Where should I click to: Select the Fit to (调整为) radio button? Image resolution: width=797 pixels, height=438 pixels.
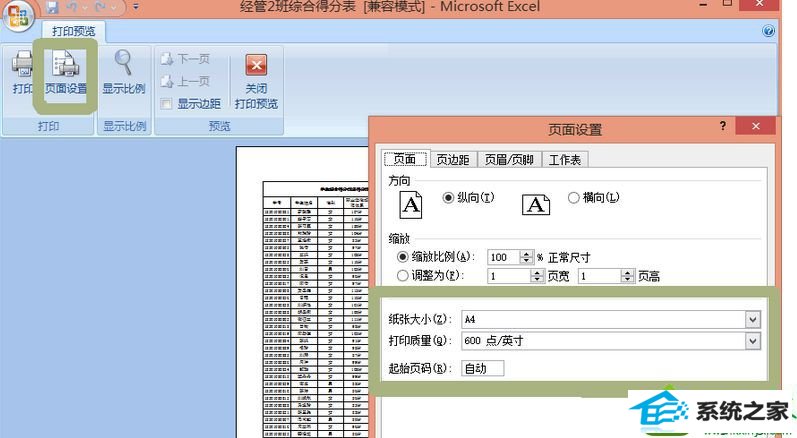pyautogui.click(x=403, y=275)
